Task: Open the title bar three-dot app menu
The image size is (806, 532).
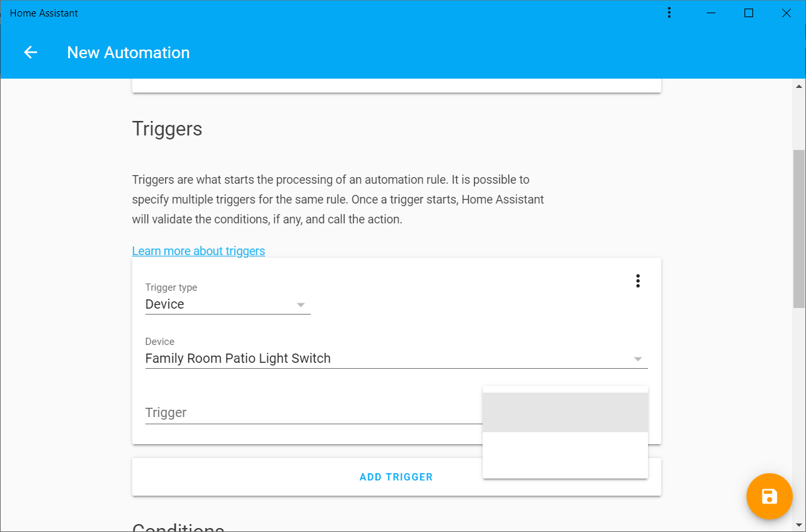Action: pos(669,13)
